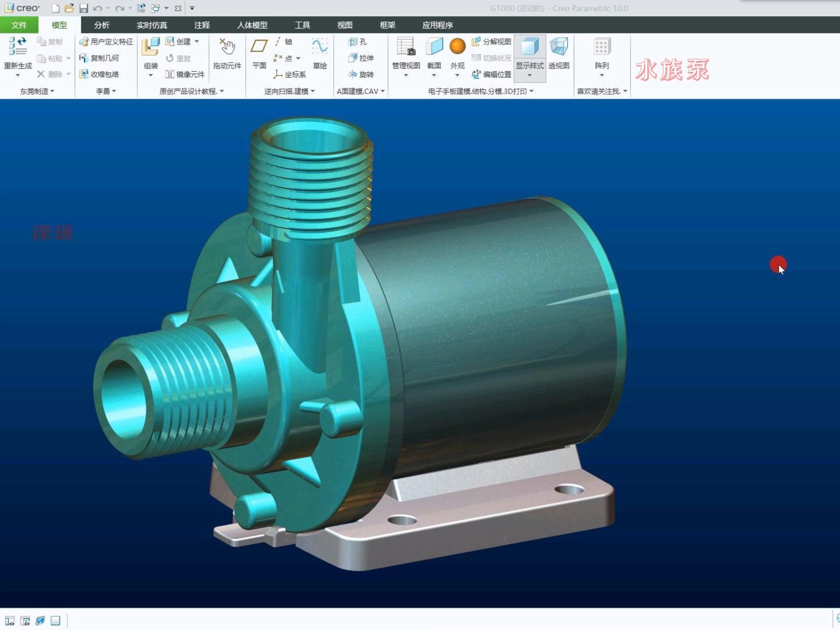Screen dimensions: 840x630
Task: Click the 镜像元件 mirror component button
Action: click(x=185, y=74)
